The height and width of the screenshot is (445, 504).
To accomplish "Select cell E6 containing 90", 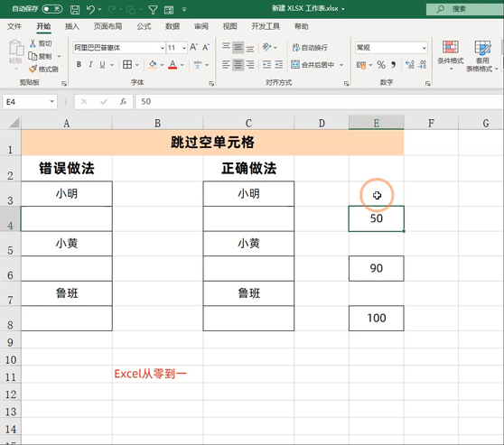I will tap(376, 269).
